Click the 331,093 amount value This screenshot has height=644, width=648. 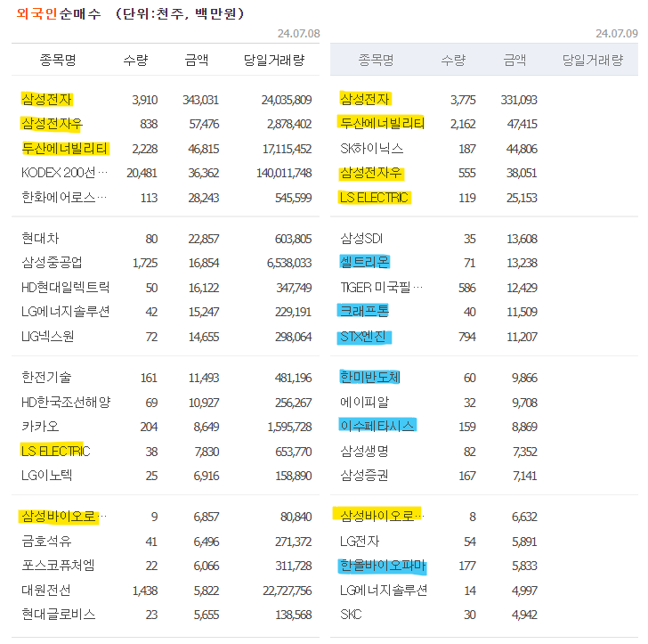[519, 100]
